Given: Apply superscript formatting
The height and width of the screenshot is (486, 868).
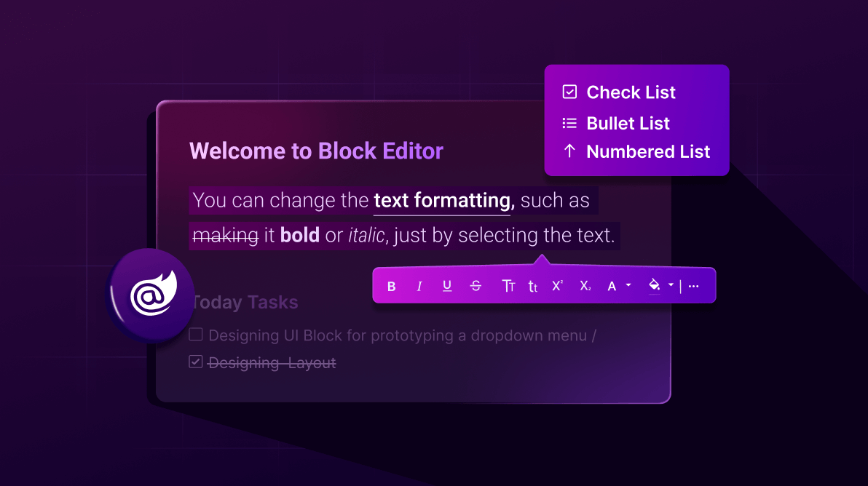Looking at the screenshot, I should [x=557, y=286].
